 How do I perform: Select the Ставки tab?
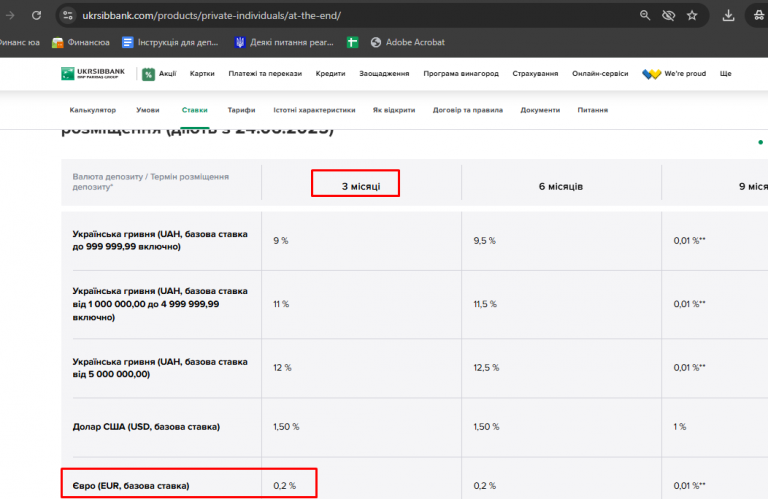(195, 110)
